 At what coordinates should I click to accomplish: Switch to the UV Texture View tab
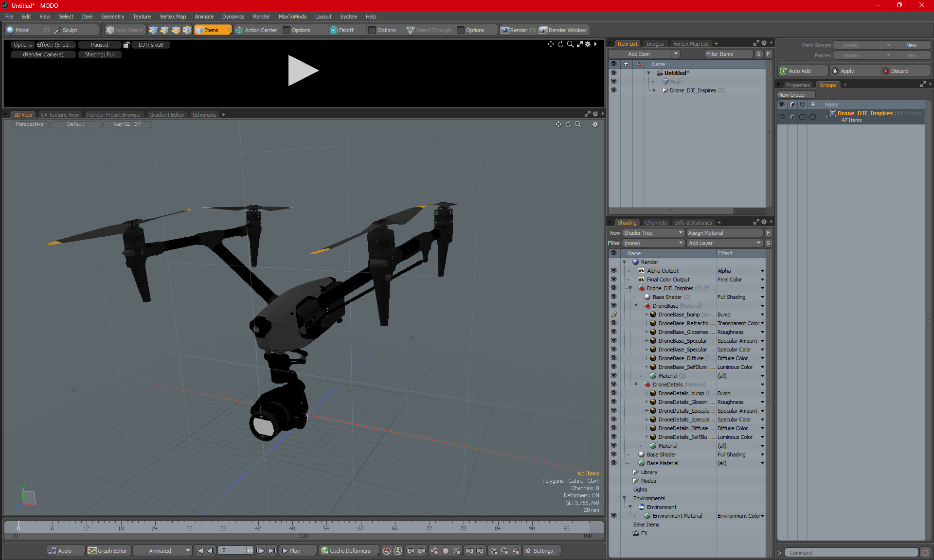60,115
